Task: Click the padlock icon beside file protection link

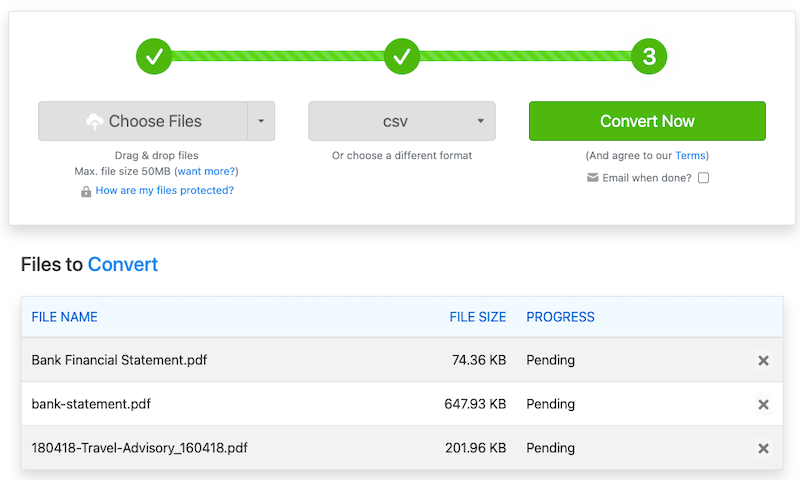Action: 86,191
